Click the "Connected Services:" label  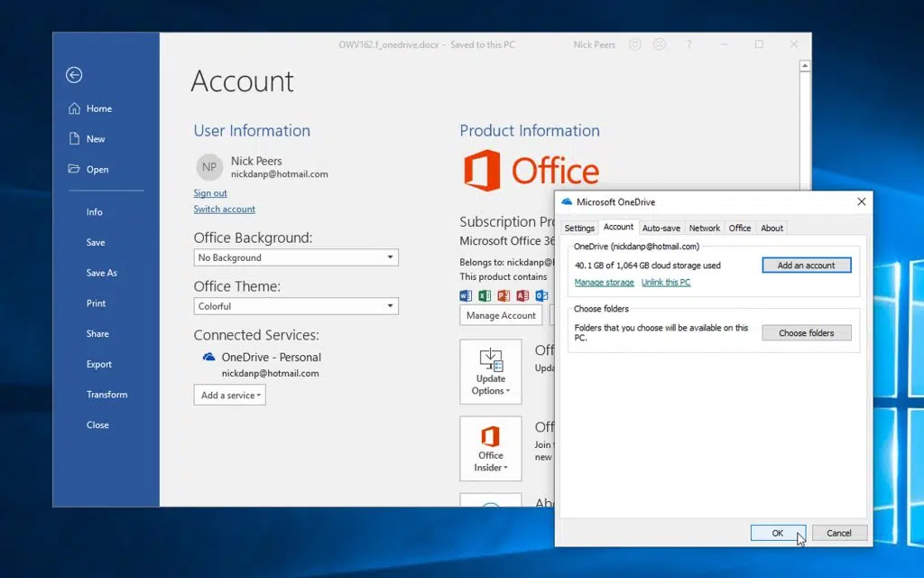tap(256, 335)
